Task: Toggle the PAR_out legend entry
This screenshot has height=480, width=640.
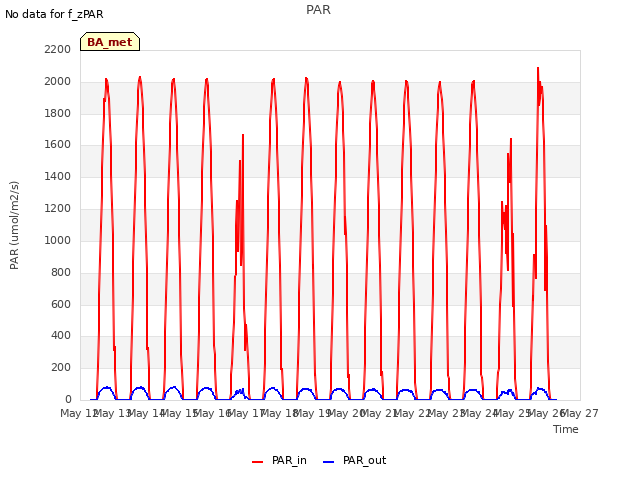Action: tap(354, 460)
